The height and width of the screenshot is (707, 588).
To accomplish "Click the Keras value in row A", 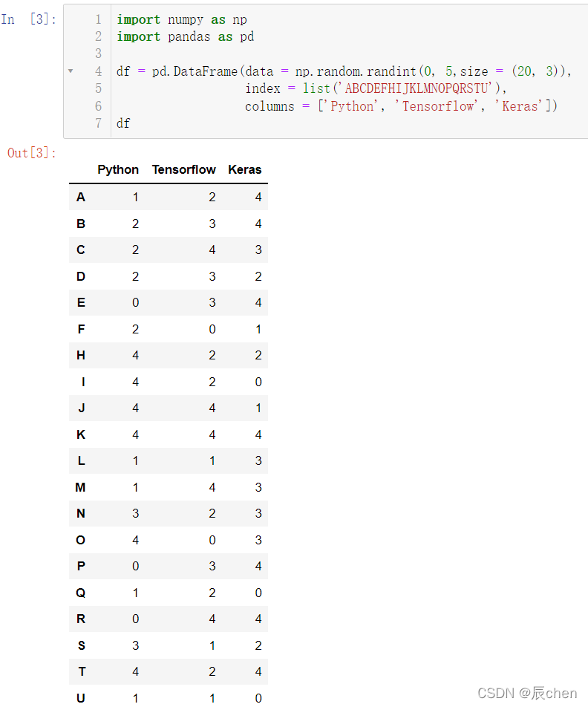I will coord(258,197).
